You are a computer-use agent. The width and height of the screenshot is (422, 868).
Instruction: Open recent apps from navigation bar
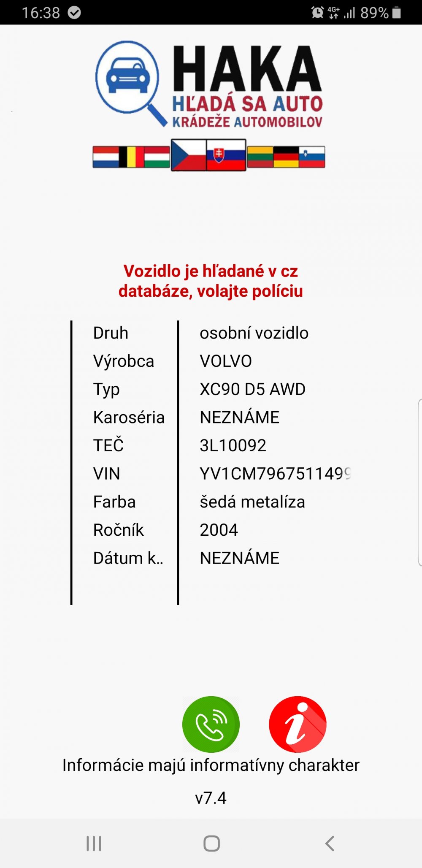[94, 844]
